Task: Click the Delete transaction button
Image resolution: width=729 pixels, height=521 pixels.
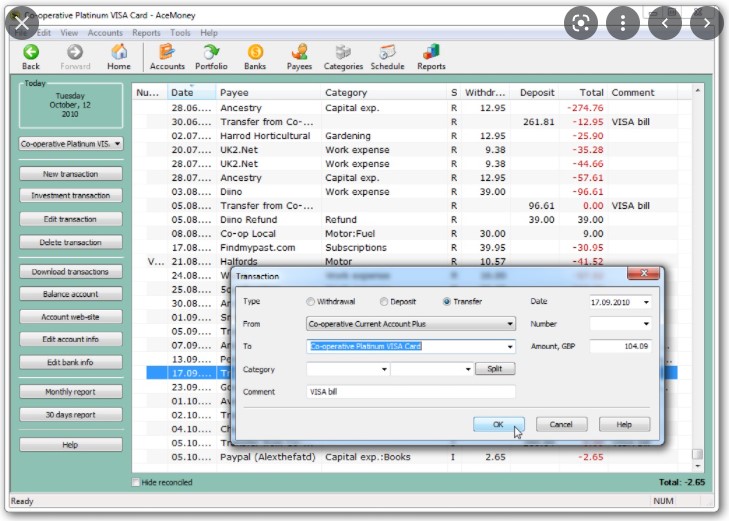Action: tap(71, 242)
